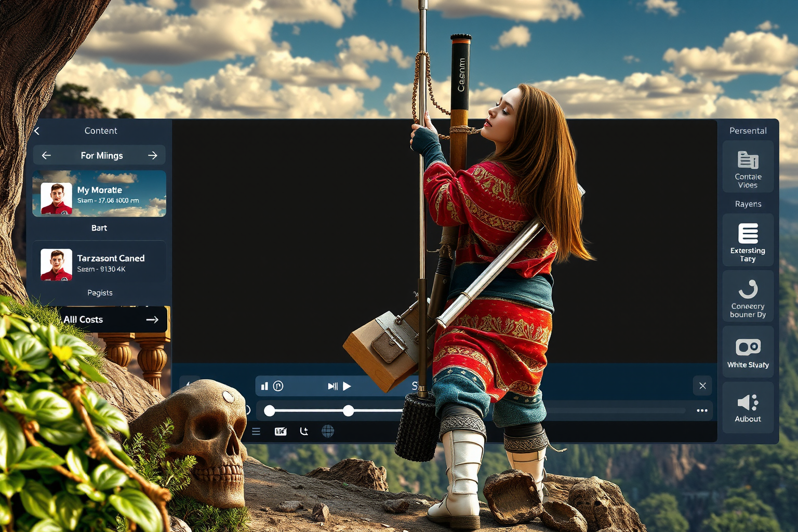Select the My Moratte content card

pyautogui.click(x=99, y=194)
